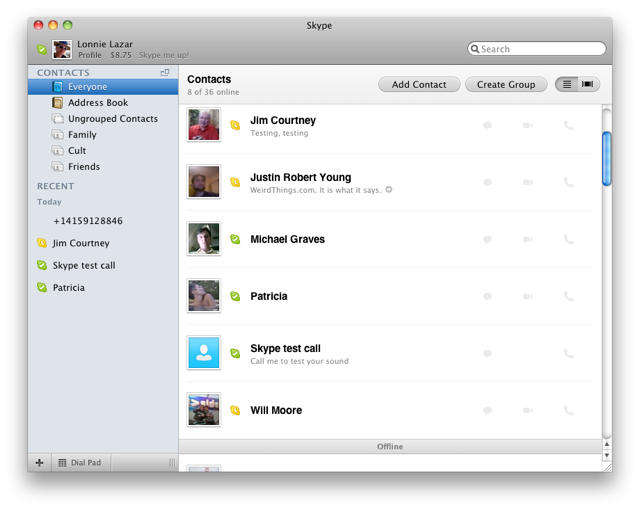Screen dimensions: 640x510
Task: Click the scrollbar down arrow
Action: point(606,455)
